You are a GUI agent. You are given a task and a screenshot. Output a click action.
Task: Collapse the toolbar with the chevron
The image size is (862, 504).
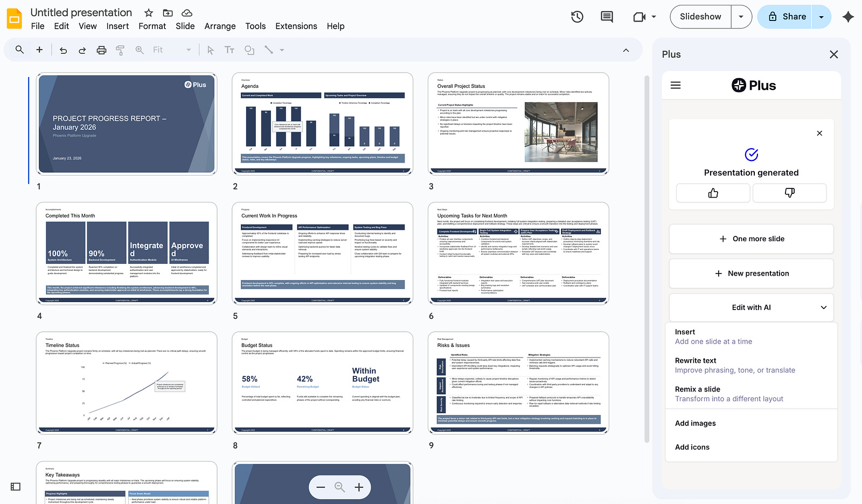click(626, 50)
